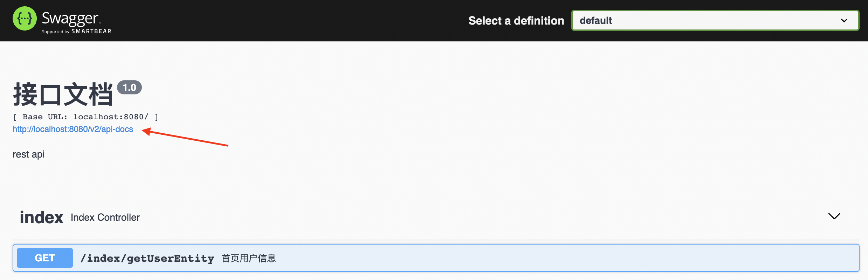Click the 1.0 version badge

[x=129, y=87]
